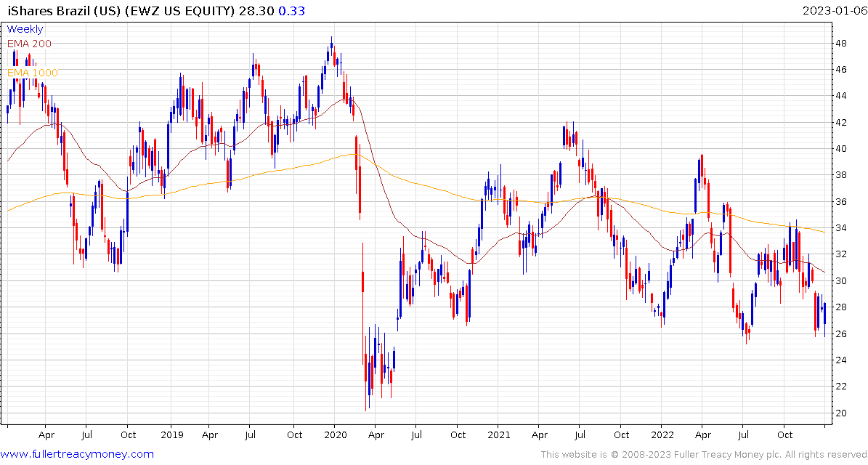Click the 2022 label on time axis

(662, 434)
